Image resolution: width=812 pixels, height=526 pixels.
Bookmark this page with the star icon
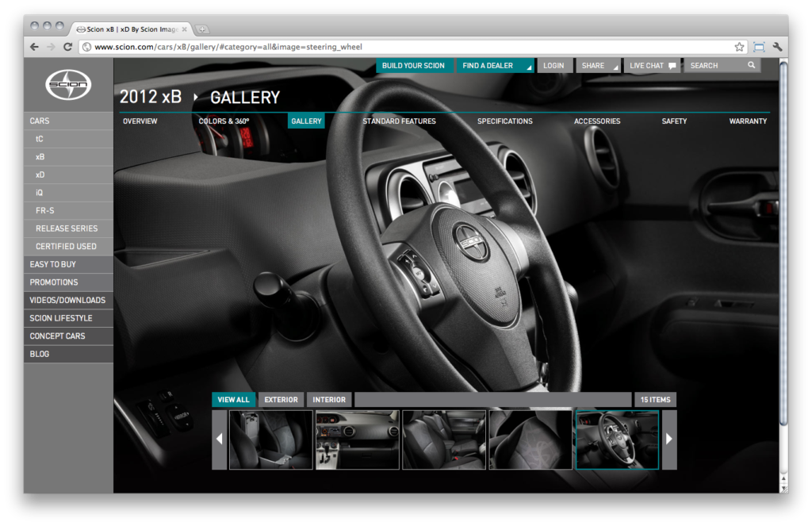[x=739, y=47]
